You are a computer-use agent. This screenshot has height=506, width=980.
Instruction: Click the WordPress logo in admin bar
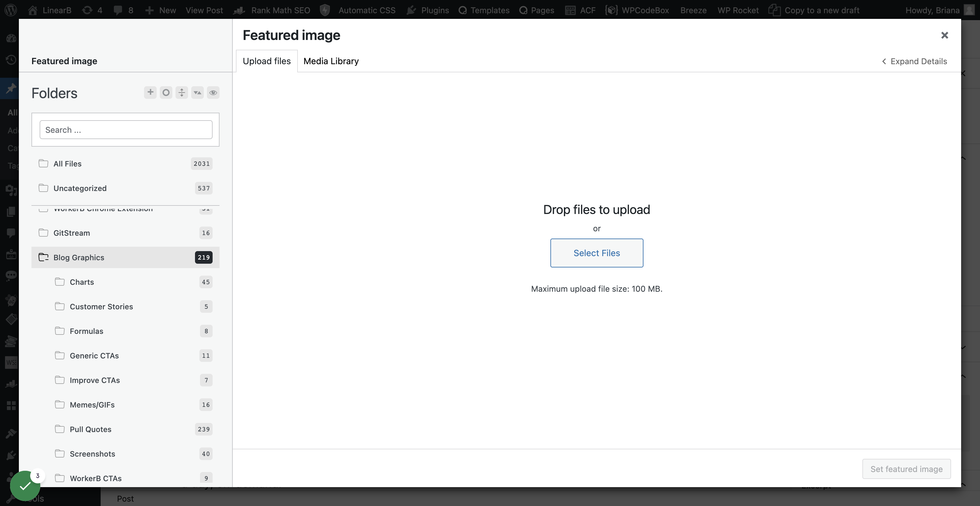point(11,10)
